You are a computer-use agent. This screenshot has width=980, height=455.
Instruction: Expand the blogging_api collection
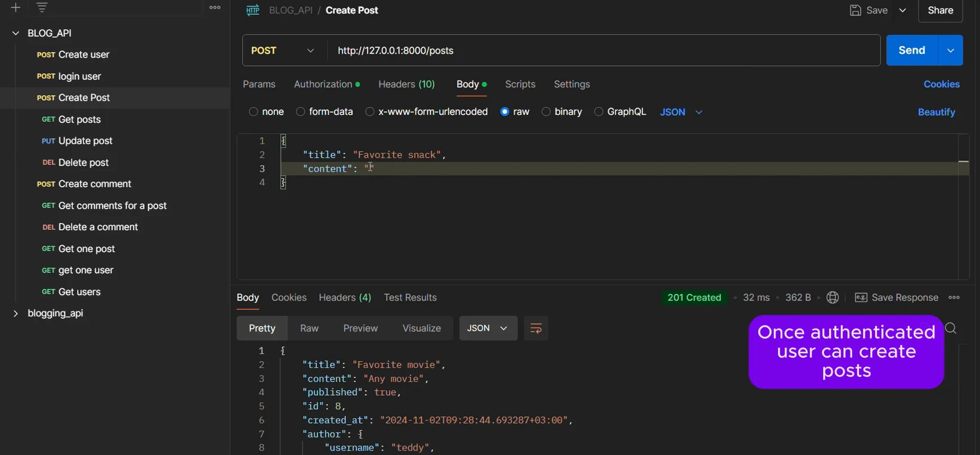(x=16, y=313)
